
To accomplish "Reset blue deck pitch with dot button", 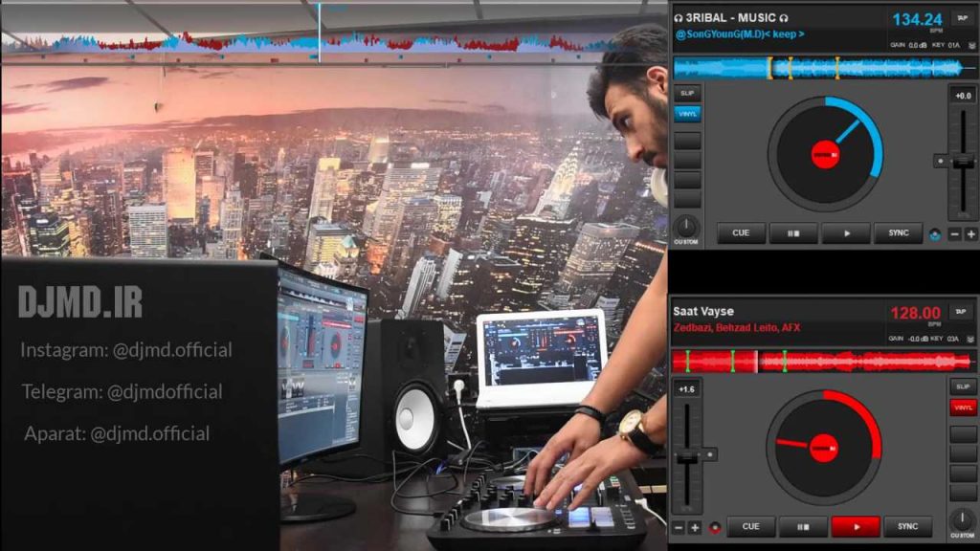I will [x=941, y=161].
